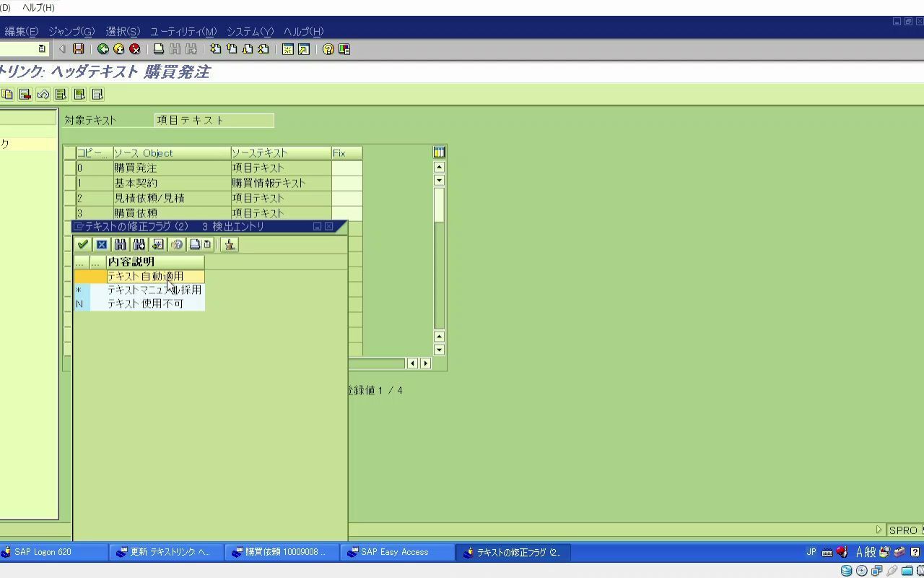This screenshot has height=578, width=924.
Task: Click the Fix cell for 基本契約 row
Action: [x=347, y=183]
